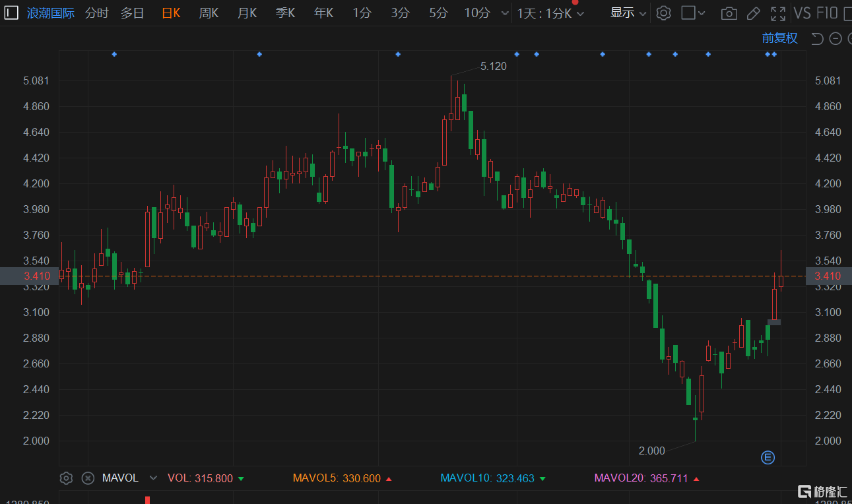Click the first blue diamond event marker

[x=114, y=54]
